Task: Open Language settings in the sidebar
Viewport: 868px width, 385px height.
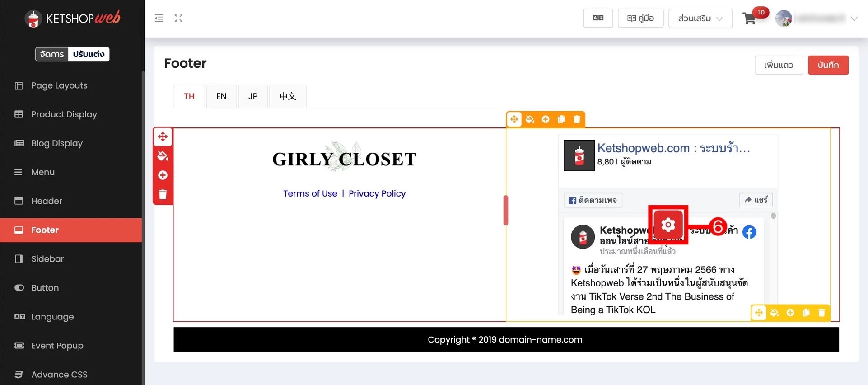Action: point(71,317)
